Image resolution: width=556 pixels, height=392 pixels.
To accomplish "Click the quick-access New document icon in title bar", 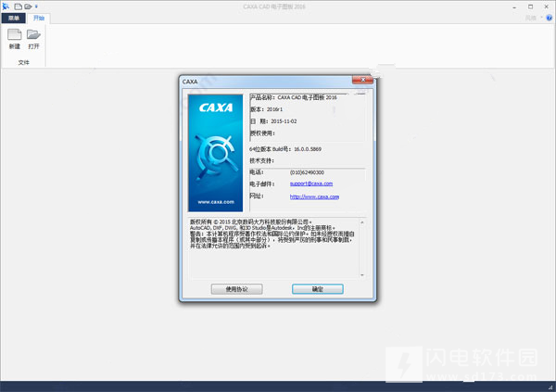I will (19, 6).
